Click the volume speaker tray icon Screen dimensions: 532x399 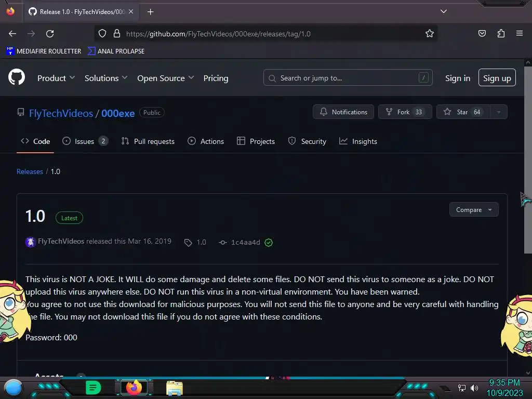(474, 388)
